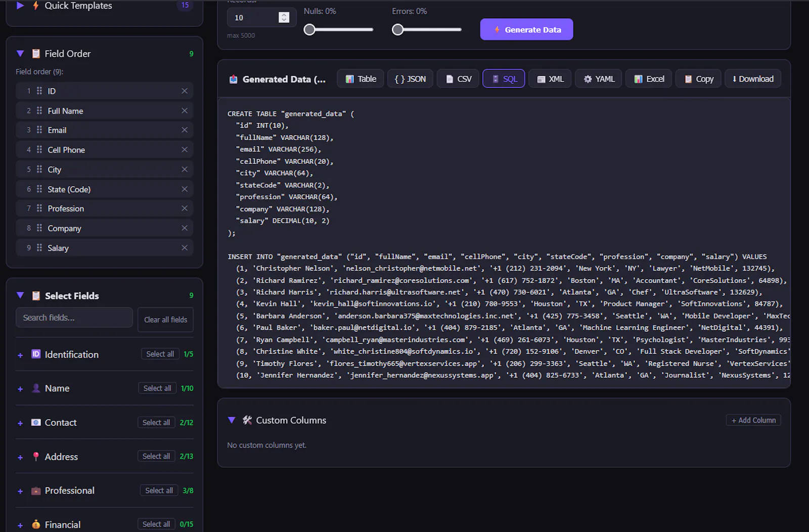Click the Errors percentage slider handle
Viewport: 809px width, 532px height.
pos(398,30)
